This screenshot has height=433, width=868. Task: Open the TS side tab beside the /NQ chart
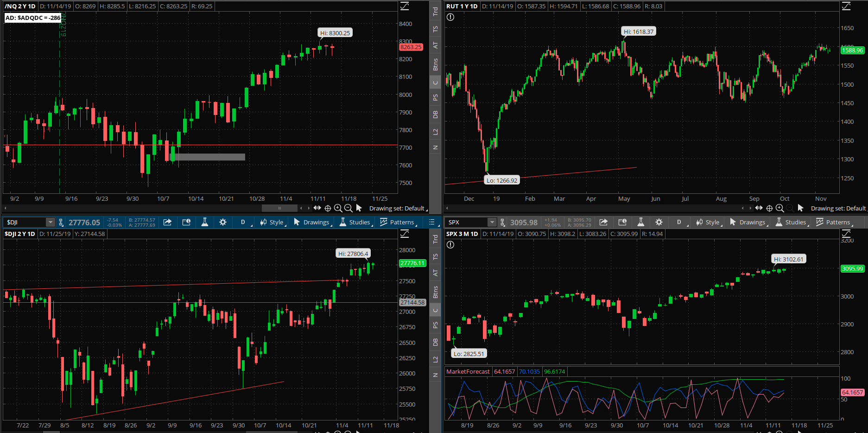click(436, 29)
